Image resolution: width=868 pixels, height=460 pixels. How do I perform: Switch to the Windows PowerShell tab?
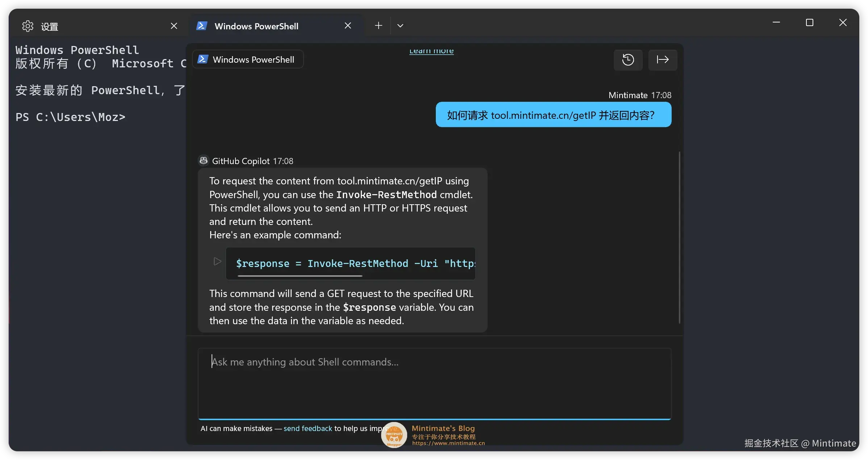tap(256, 26)
